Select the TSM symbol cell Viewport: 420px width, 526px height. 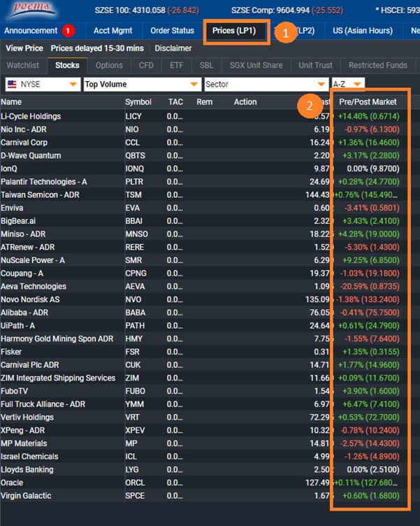tap(133, 195)
